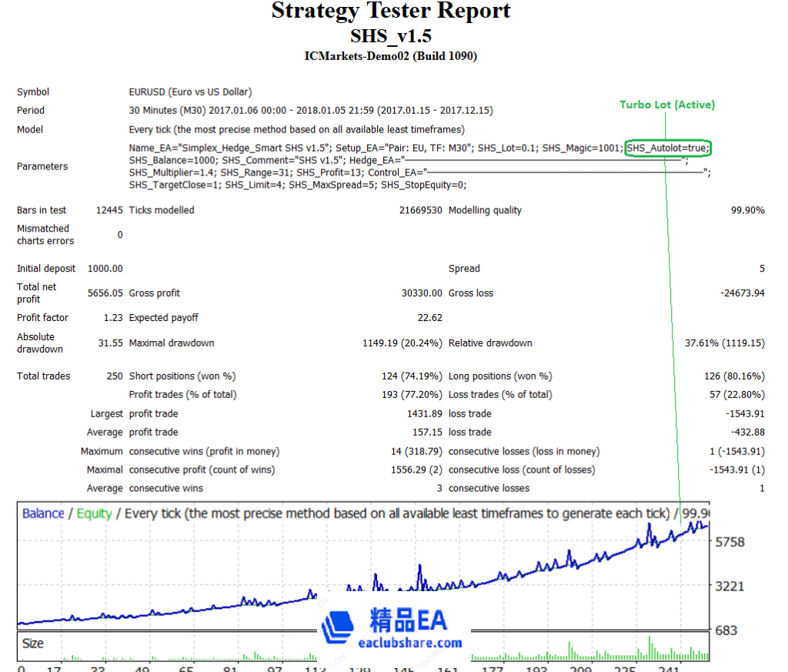This screenshot has height=672, width=788.
Task: Click the Strategy Tester Report title
Action: pyautogui.click(x=390, y=12)
